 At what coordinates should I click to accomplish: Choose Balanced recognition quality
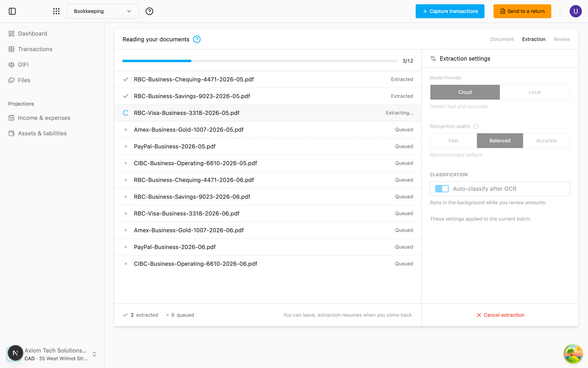[x=500, y=141]
